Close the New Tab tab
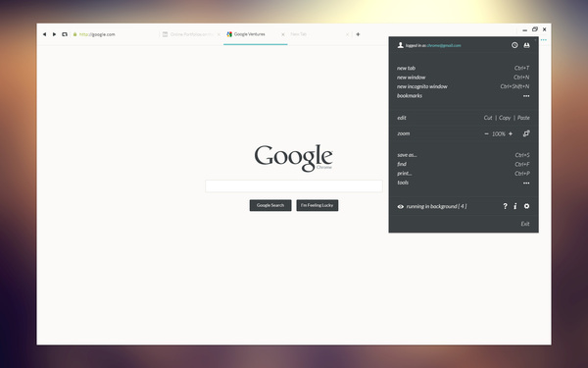This screenshot has width=588, height=368. pos(347,34)
